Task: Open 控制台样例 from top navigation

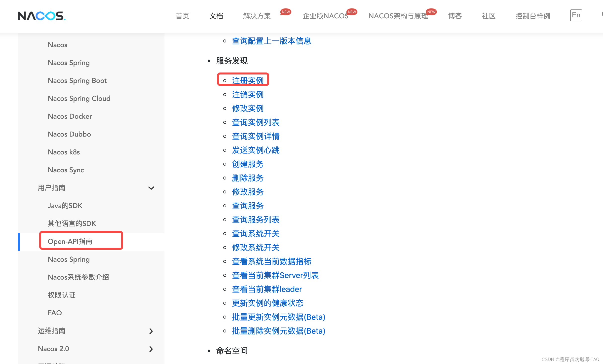Action: point(533,16)
